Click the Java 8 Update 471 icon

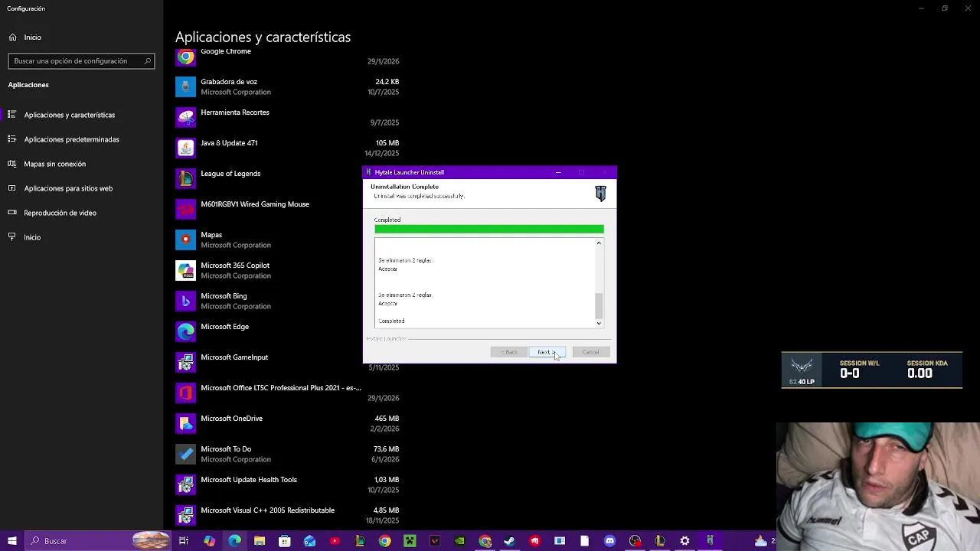185,148
